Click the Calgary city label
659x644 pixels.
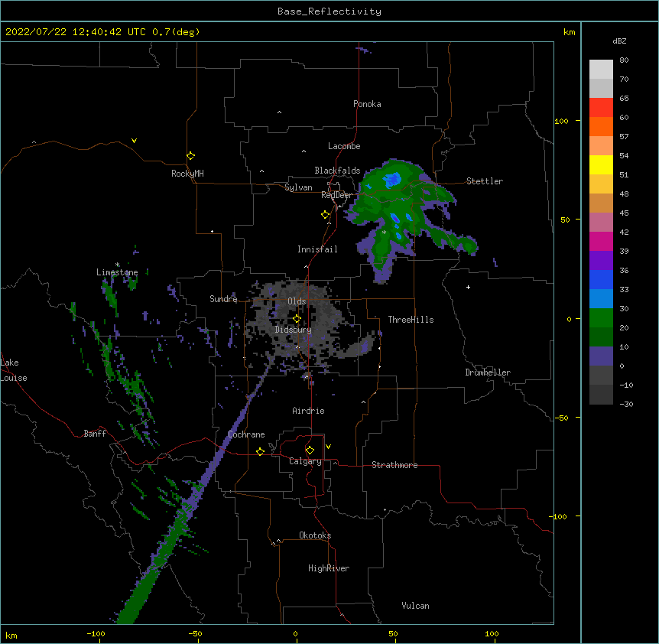point(305,461)
